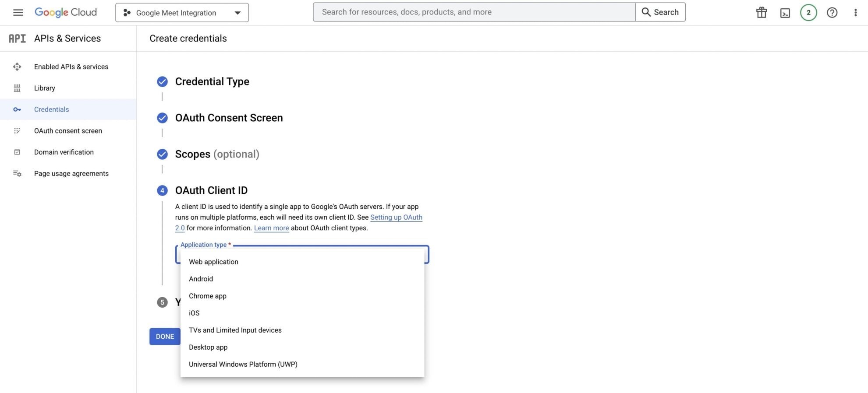Click the Credentials key icon in sidebar
The height and width of the screenshot is (393, 868).
pos(17,109)
